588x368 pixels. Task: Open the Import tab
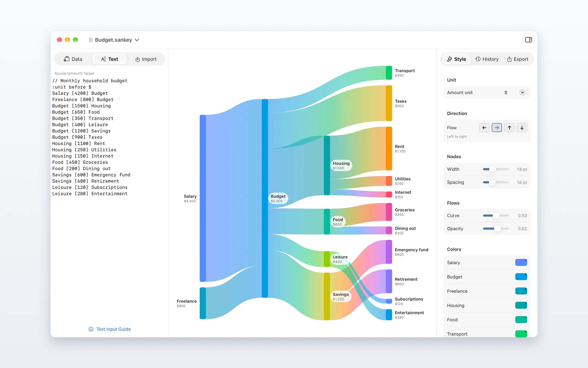146,59
